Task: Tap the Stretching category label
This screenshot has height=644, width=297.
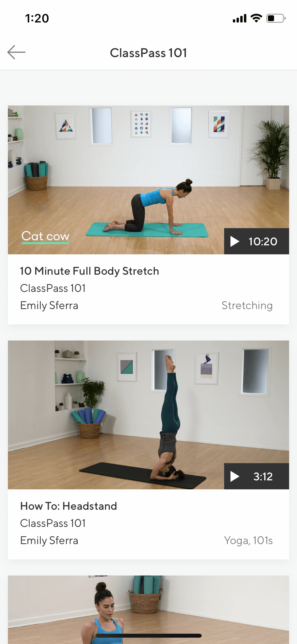Action: click(x=247, y=306)
